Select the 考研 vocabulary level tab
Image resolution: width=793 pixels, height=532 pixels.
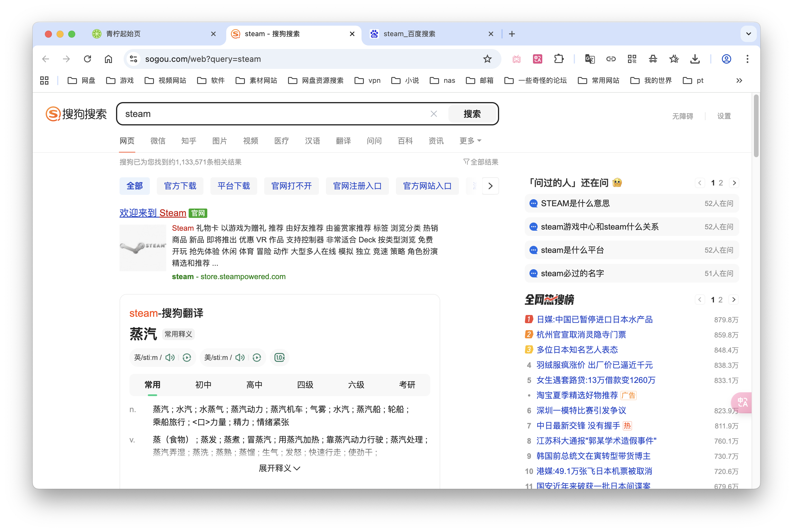click(x=407, y=385)
